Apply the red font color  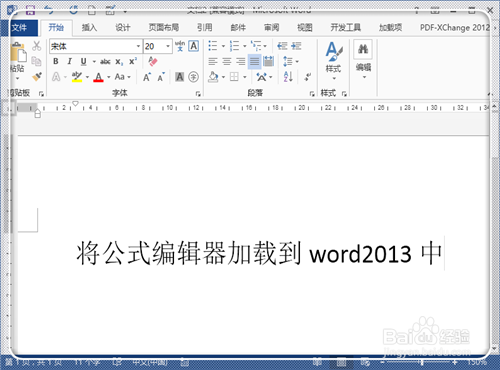click(98, 77)
